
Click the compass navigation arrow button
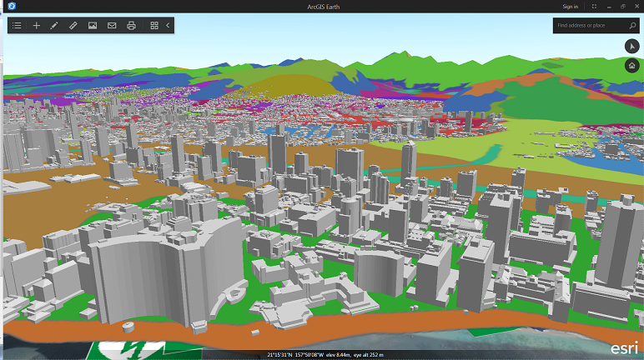click(631, 46)
